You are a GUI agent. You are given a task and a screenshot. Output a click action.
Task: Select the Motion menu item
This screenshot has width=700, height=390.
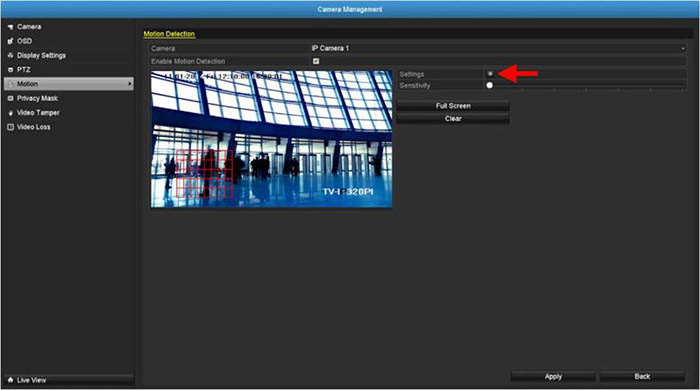pos(69,84)
